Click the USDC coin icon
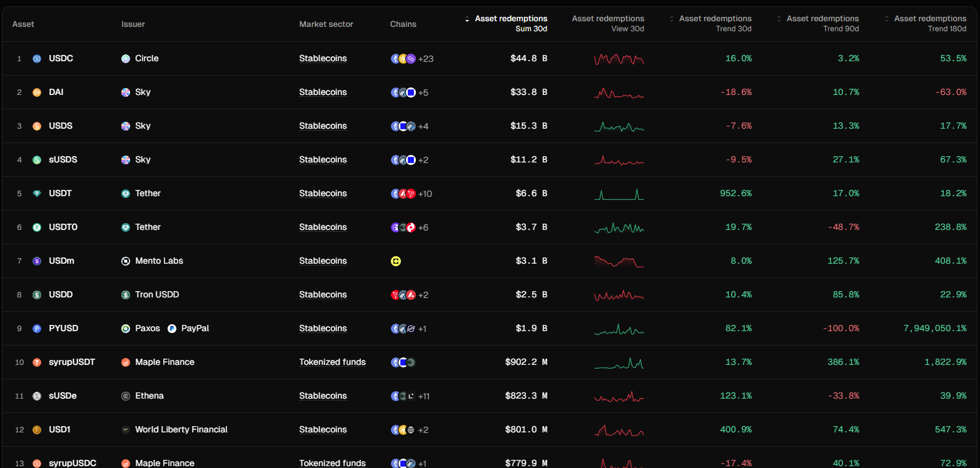Image resolution: width=980 pixels, height=468 pixels. (37, 59)
